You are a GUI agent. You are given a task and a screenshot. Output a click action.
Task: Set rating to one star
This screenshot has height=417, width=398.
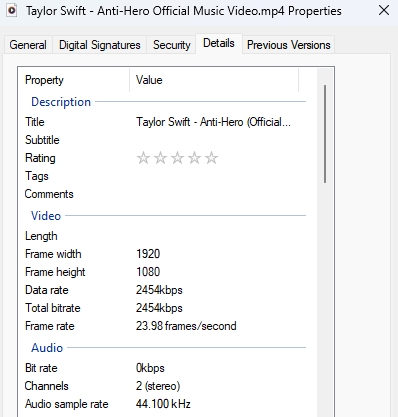143,158
